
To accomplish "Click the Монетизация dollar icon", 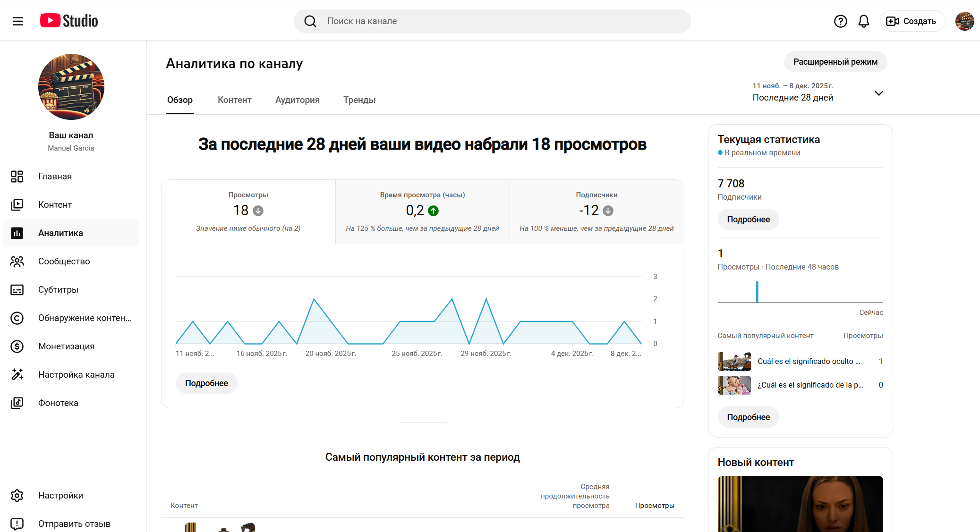I will click(x=17, y=346).
